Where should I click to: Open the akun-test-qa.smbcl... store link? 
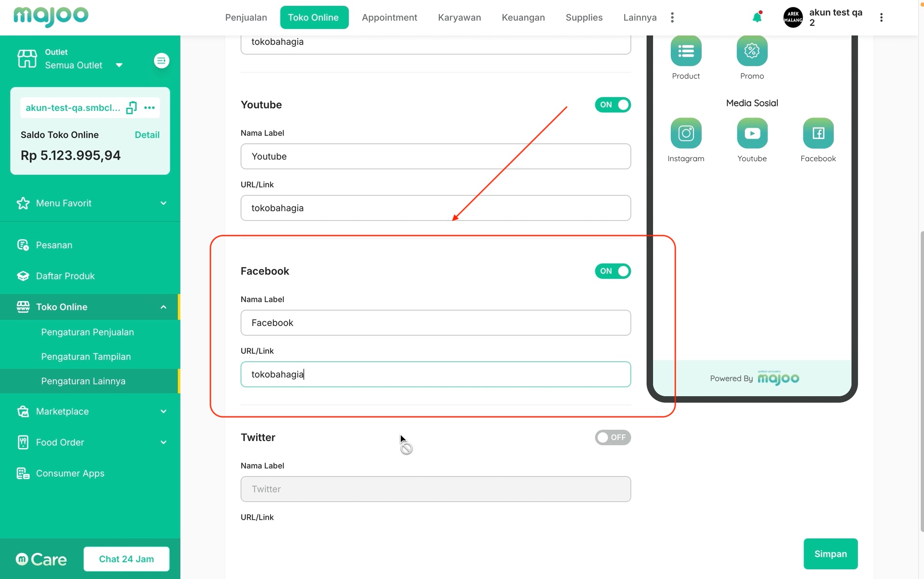73,108
